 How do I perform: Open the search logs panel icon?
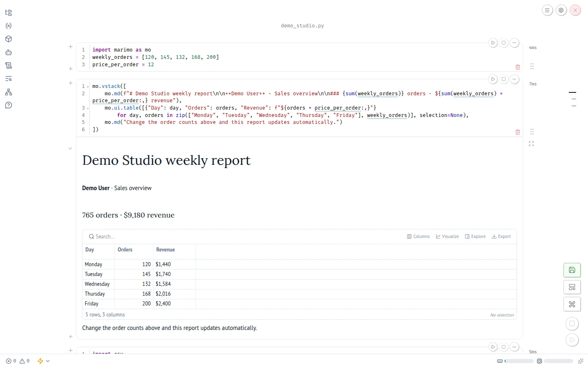click(9, 79)
